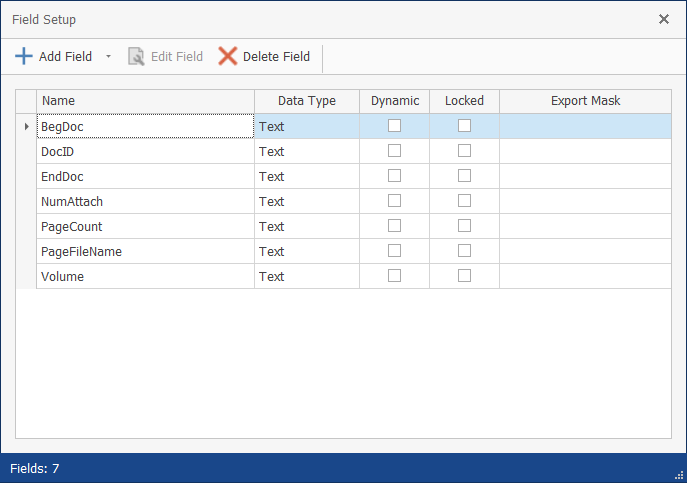
Task: Check Locked for the Volume field
Action: [x=464, y=276]
